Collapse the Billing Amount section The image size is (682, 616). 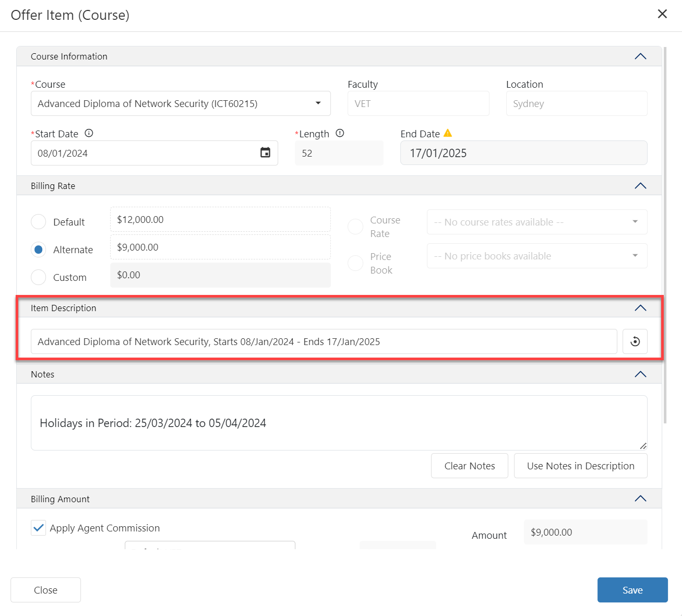point(640,499)
